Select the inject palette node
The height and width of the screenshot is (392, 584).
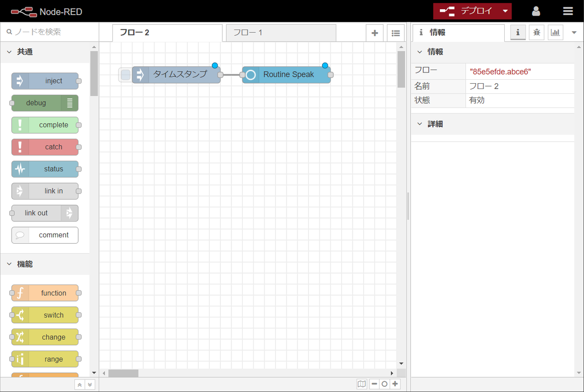(45, 81)
